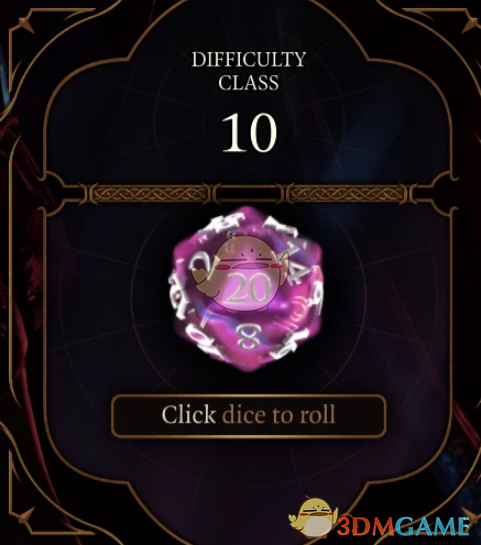The height and width of the screenshot is (545, 481).
Task: Click the pink d20 die to roll
Action: tap(247, 289)
